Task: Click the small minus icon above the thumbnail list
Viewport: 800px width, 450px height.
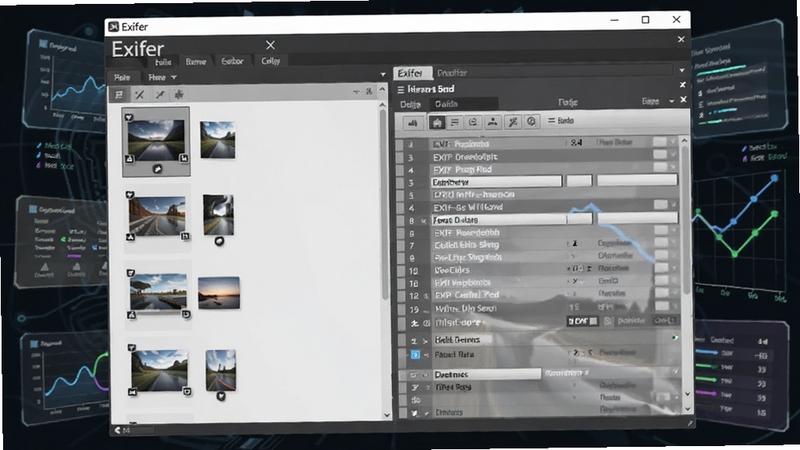Action: point(356,92)
